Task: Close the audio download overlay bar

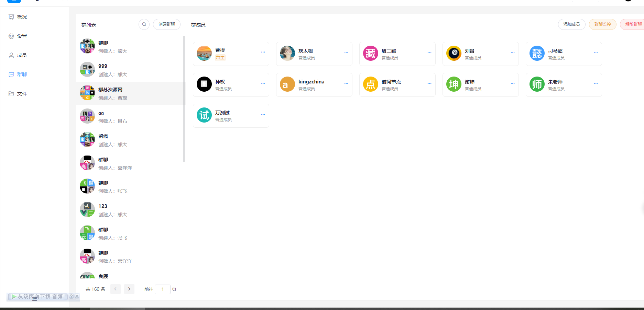Action: 77,296
